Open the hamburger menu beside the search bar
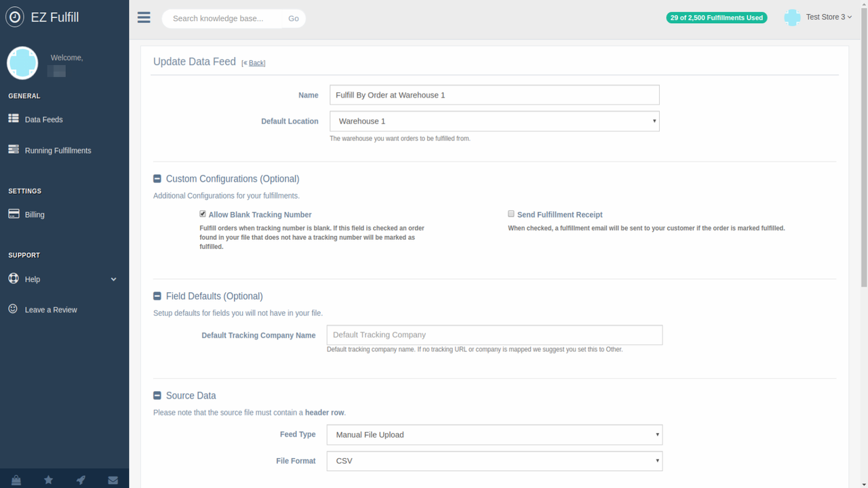This screenshot has height=488, width=868. click(143, 18)
